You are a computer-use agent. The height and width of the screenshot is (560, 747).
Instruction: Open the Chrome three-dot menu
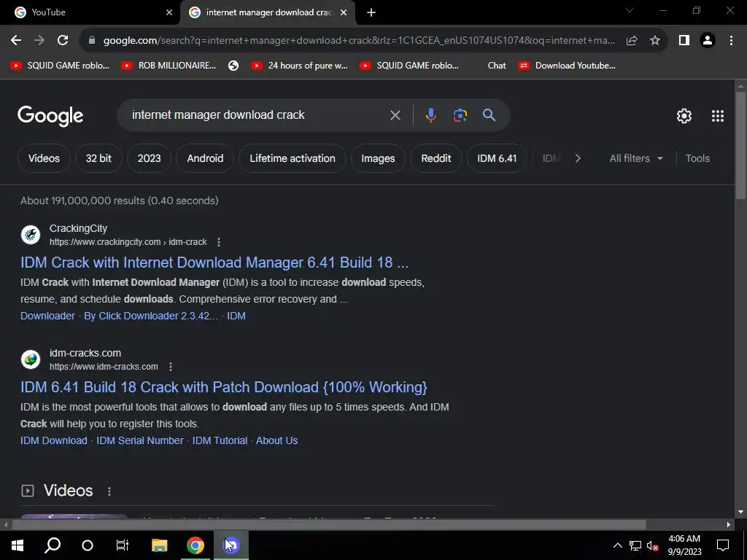731,41
